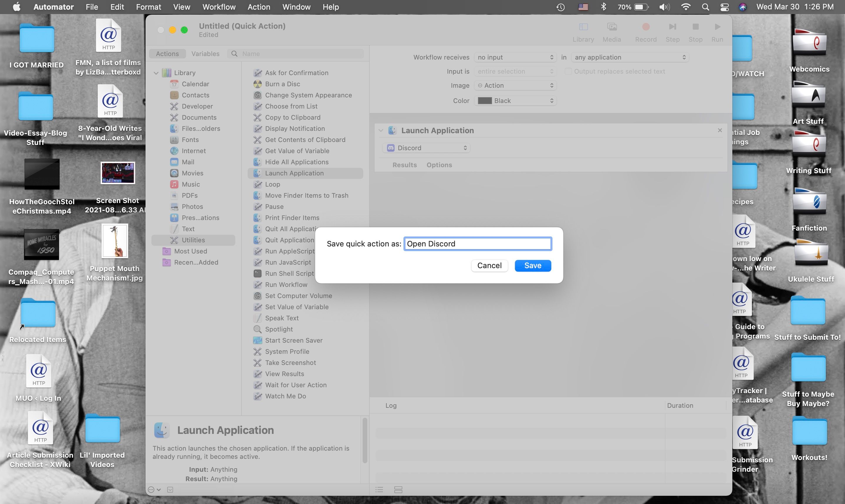Select the Results tab in action panel

pyautogui.click(x=405, y=165)
